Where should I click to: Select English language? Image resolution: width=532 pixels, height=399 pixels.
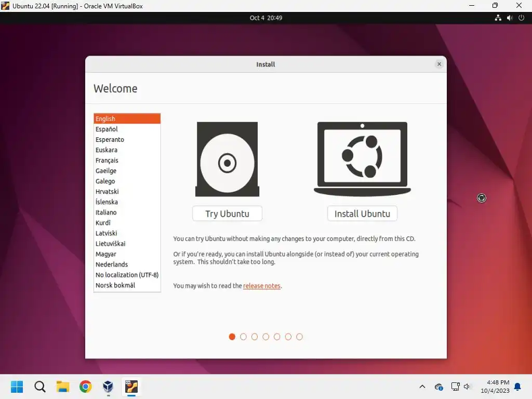click(x=127, y=119)
